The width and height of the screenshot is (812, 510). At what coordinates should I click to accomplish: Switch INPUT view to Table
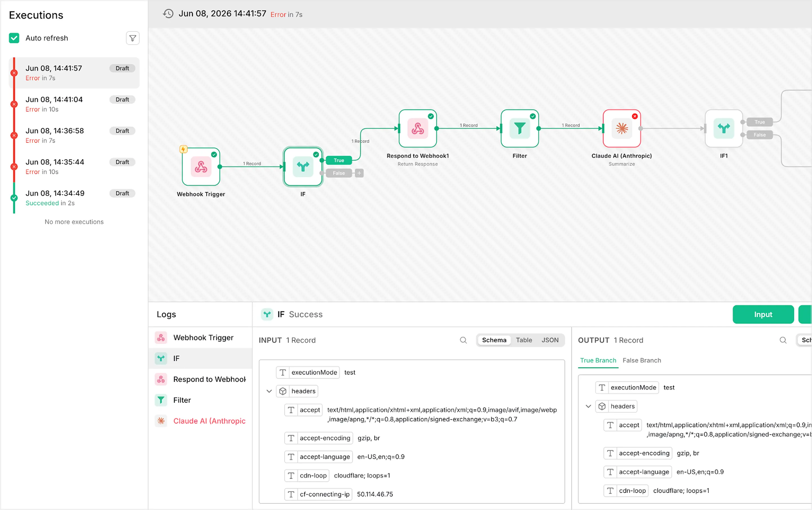524,340
